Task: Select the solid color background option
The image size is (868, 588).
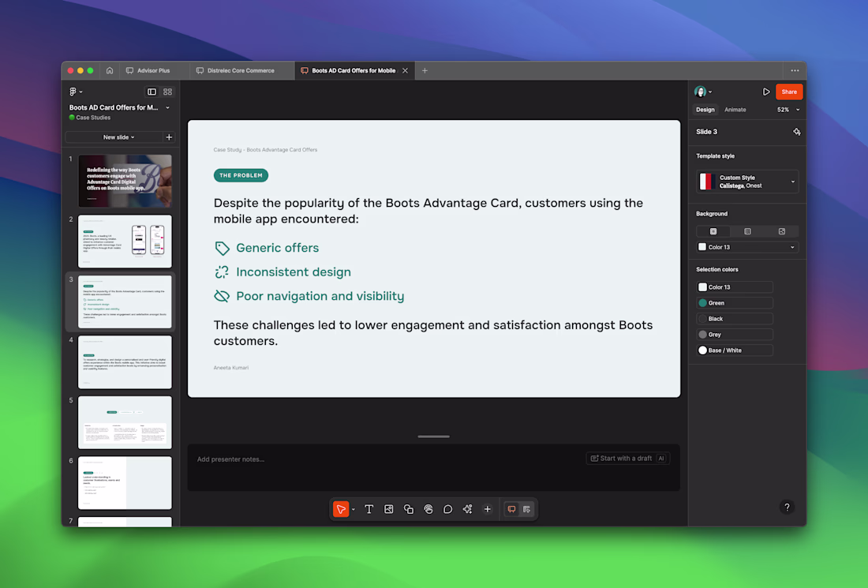Action: (713, 231)
